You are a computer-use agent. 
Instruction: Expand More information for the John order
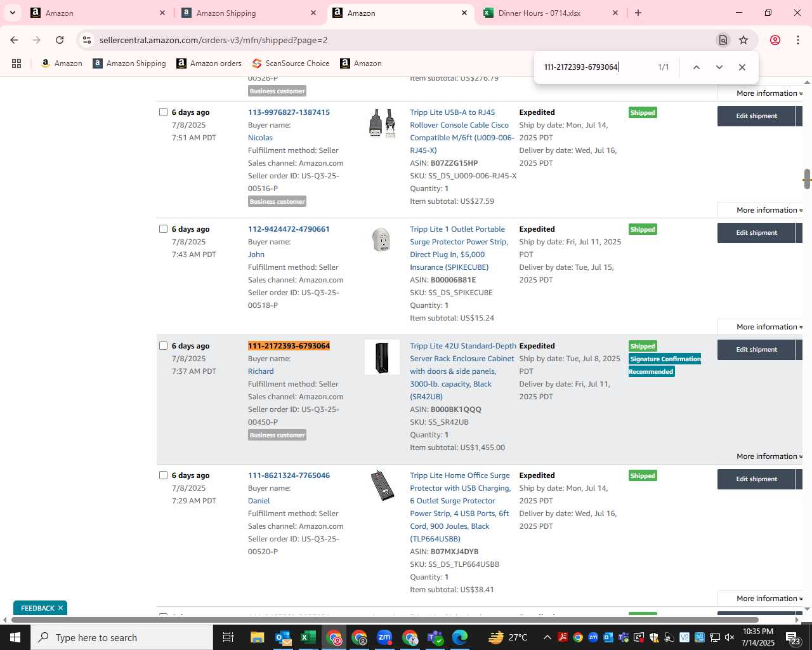[769, 327]
